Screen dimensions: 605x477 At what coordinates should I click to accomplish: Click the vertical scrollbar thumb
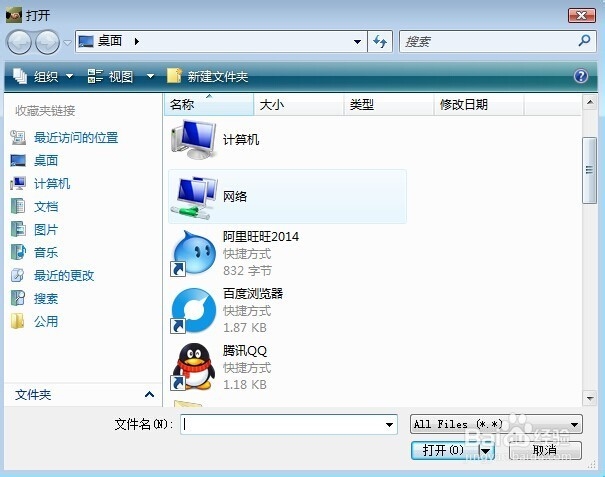click(x=589, y=170)
